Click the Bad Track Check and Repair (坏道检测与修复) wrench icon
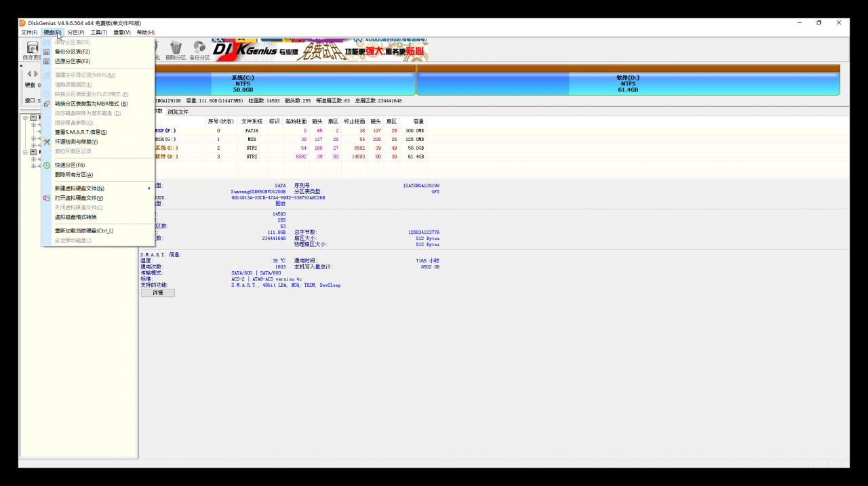This screenshot has width=868, height=486. (x=47, y=142)
